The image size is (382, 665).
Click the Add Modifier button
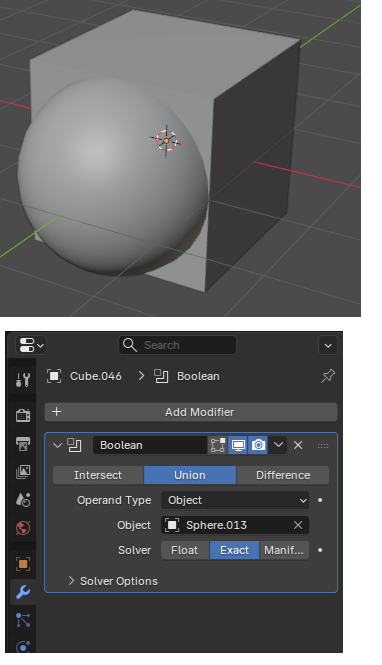pyautogui.click(x=191, y=412)
